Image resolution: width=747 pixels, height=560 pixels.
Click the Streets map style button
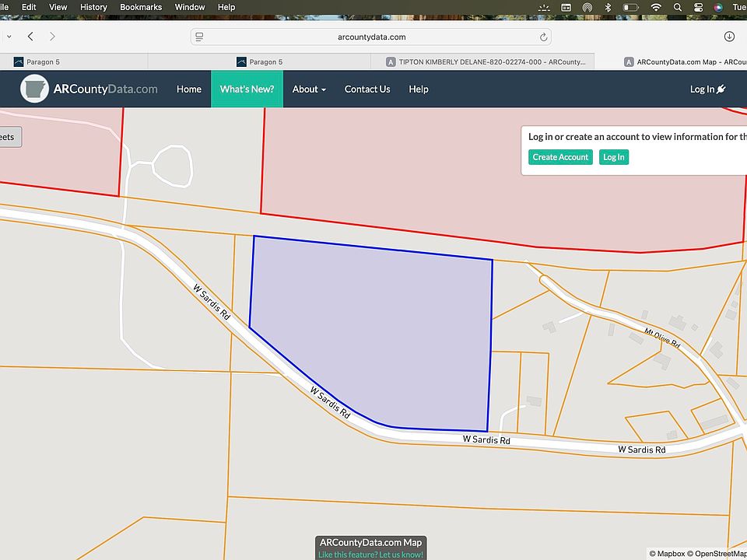pos(9,137)
